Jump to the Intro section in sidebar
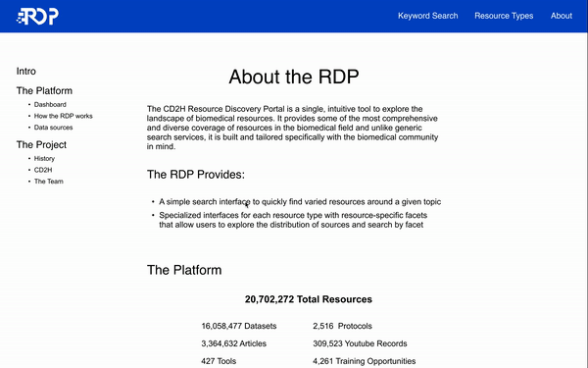Screen dimensions: 588x368 [25, 71]
